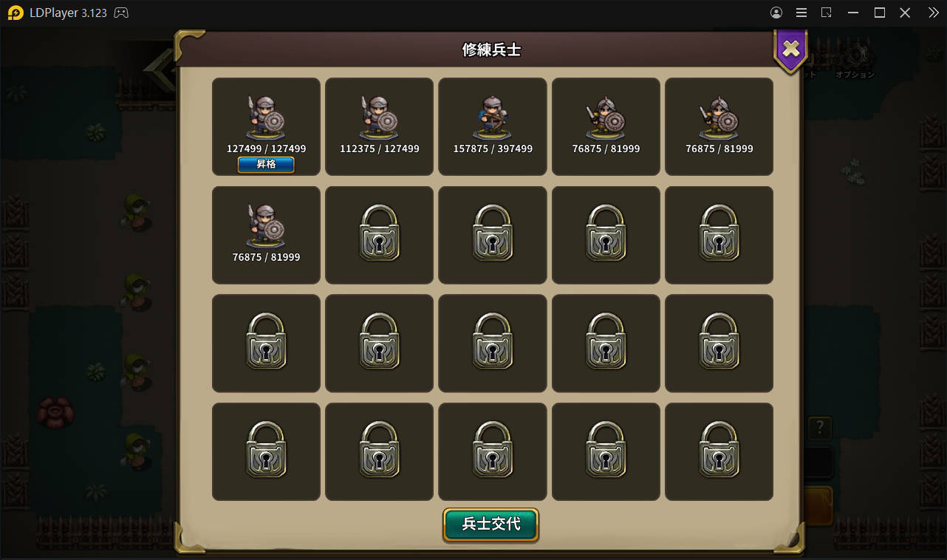This screenshot has height=560, width=947.
Task: Open the LDPlayer hamburger menu
Action: pyautogui.click(x=801, y=13)
